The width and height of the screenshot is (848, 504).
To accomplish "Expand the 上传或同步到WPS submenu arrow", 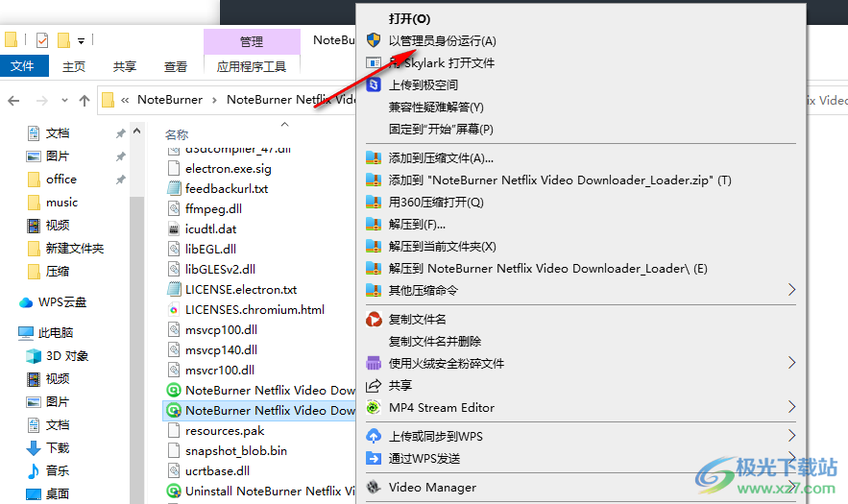I will [x=791, y=435].
